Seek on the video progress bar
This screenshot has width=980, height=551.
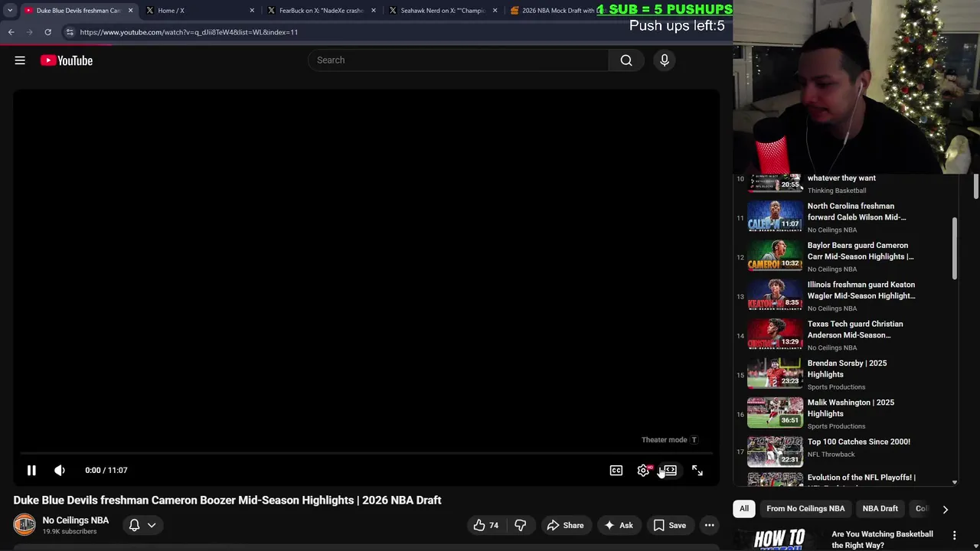(366, 454)
